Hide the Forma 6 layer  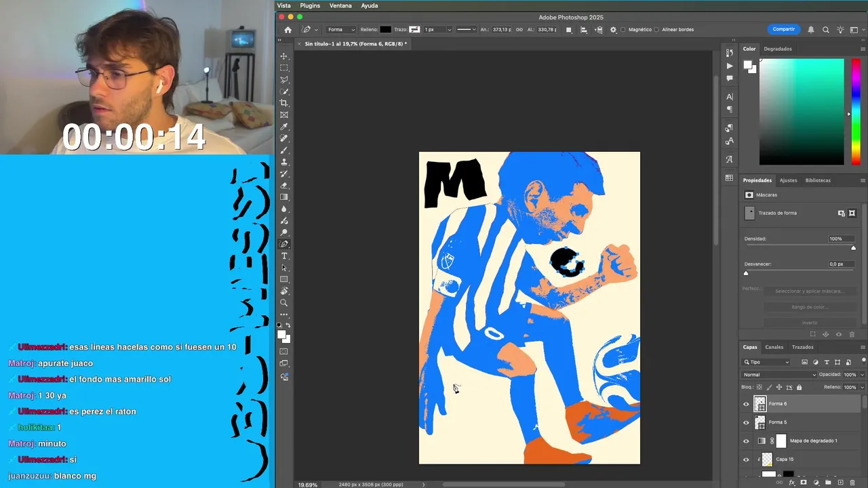[747, 404]
